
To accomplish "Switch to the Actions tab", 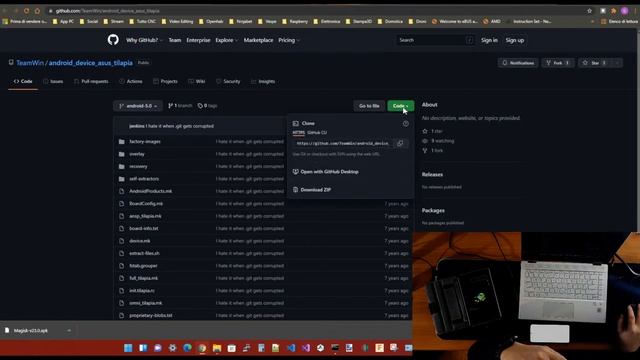I will coord(131,82).
